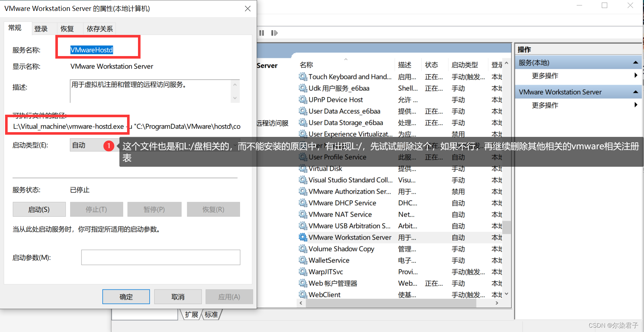Expand 更多操作 under VMware Workstation Server
Image resolution: width=644 pixels, height=332 pixels.
[x=636, y=105]
